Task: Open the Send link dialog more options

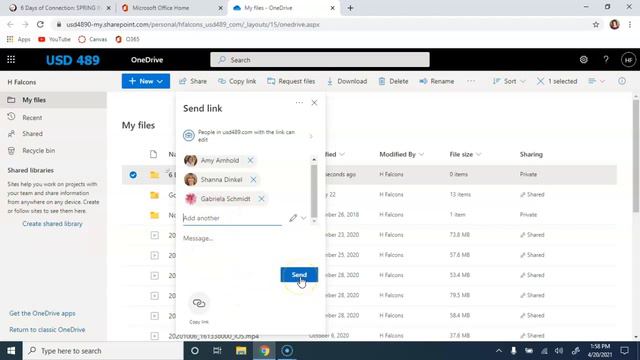Action: (299, 103)
